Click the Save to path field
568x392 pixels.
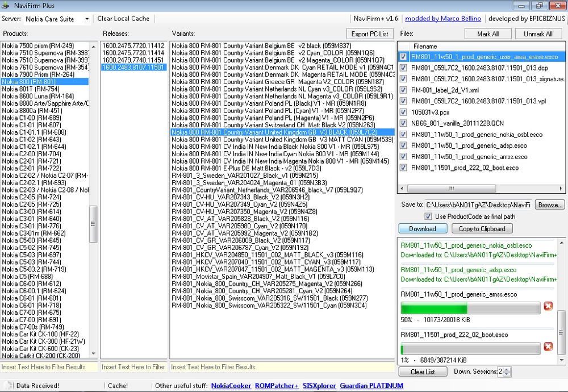pyautogui.click(x=478, y=205)
